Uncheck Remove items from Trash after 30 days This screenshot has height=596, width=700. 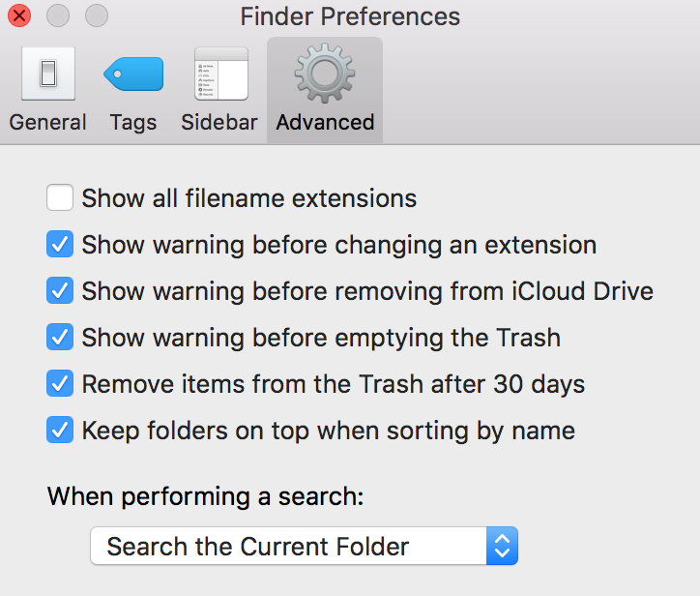pos(60,383)
